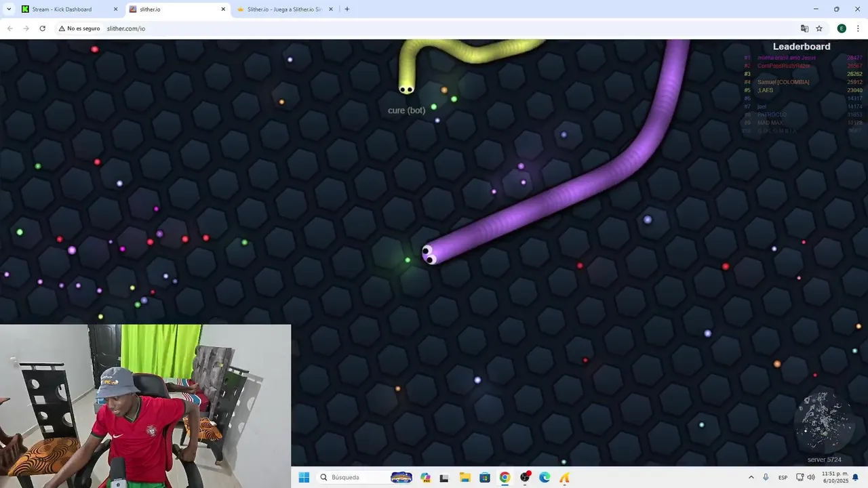Click the cure (bot) name label
Image resolution: width=868 pixels, height=488 pixels.
[406, 110]
